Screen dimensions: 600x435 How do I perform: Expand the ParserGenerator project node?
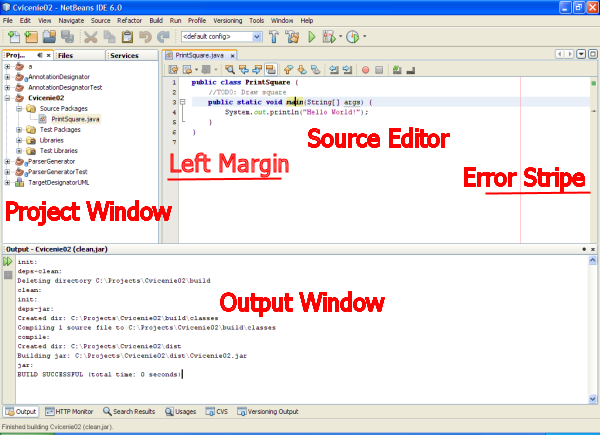pyautogui.click(x=7, y=161)
